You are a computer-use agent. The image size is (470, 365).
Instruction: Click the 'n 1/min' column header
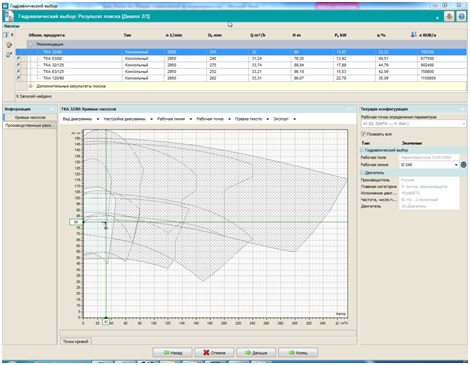coord(174,35)
